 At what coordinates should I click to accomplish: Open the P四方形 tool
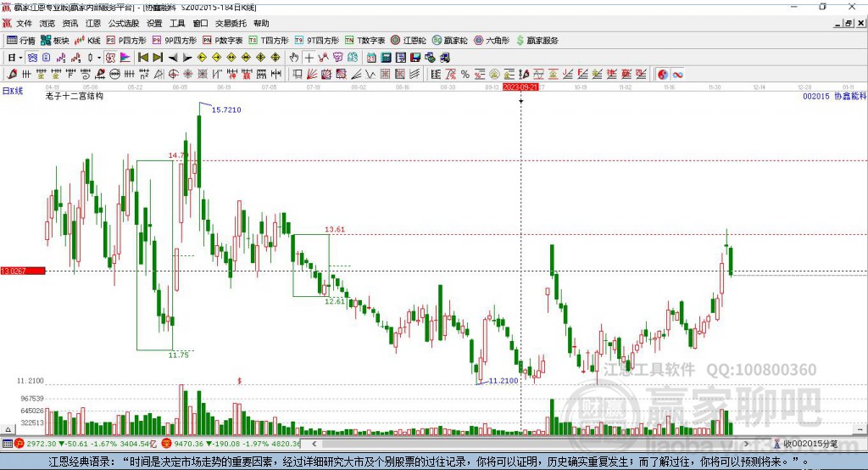pyautogui.click(x=126, y=41)
